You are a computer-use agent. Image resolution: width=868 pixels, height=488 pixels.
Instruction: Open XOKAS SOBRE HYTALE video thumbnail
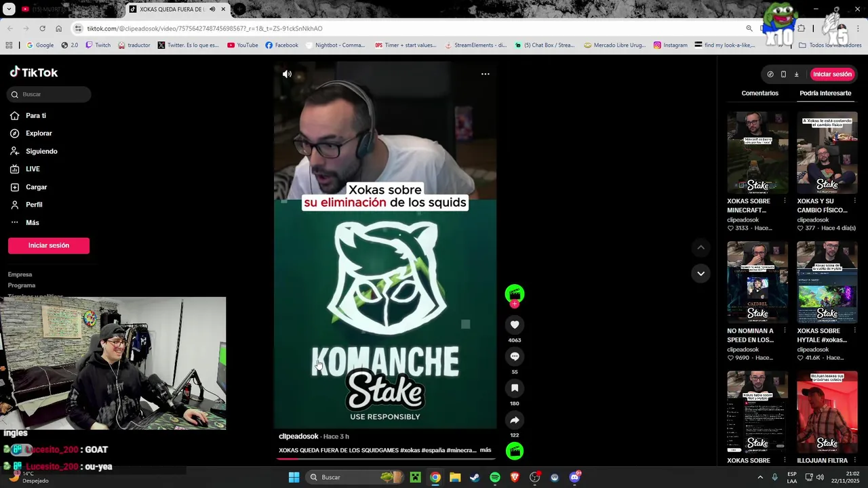(827, 282)
